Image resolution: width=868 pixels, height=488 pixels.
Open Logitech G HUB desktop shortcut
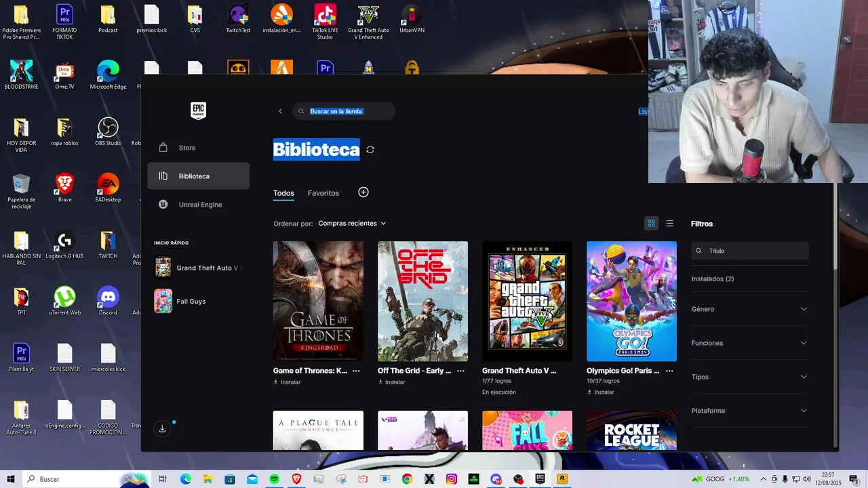tap(64, 245)
